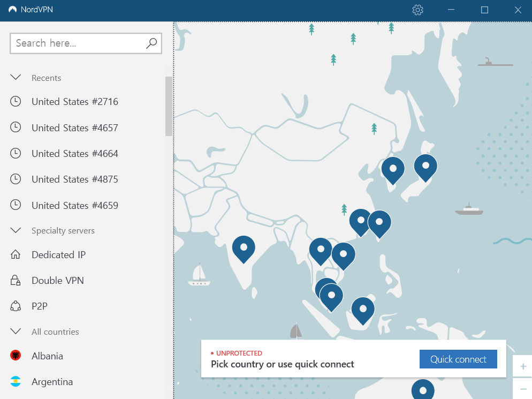Choose Albania from the country list

point(47,356)
